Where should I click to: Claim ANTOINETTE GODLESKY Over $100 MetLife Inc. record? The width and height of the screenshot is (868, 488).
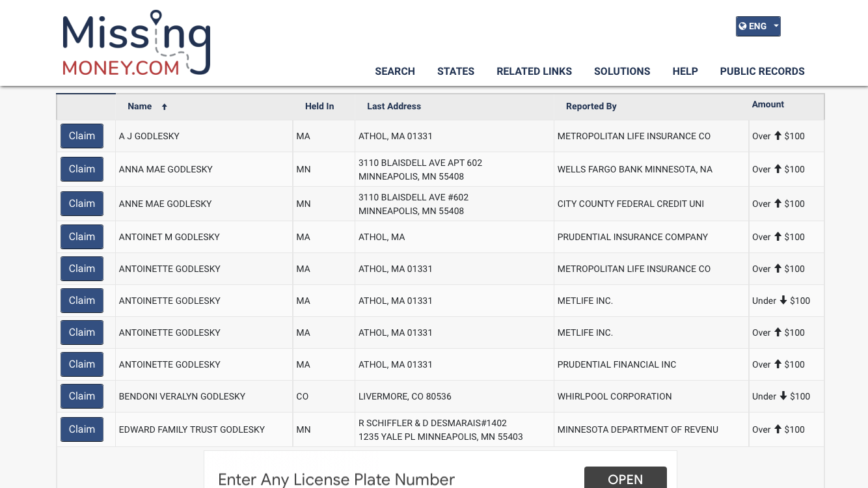coord(82,332)
